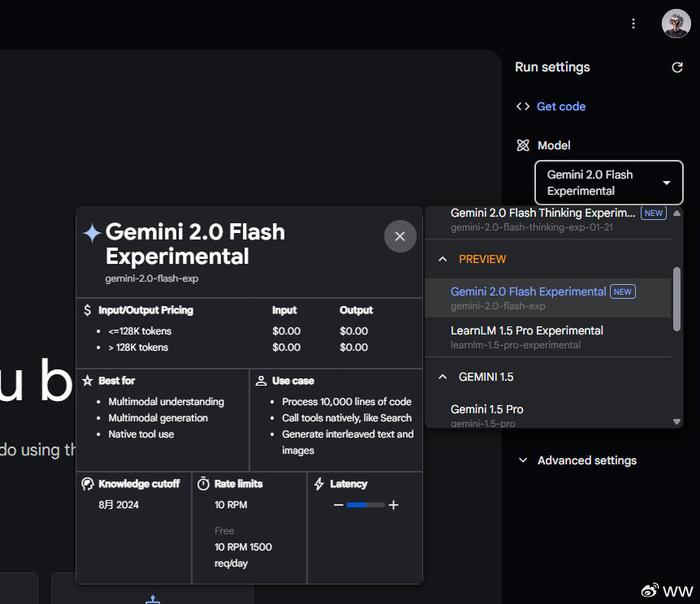Click the Output column header
Viewport: 700px width, 604px height.
pos(356,310)
